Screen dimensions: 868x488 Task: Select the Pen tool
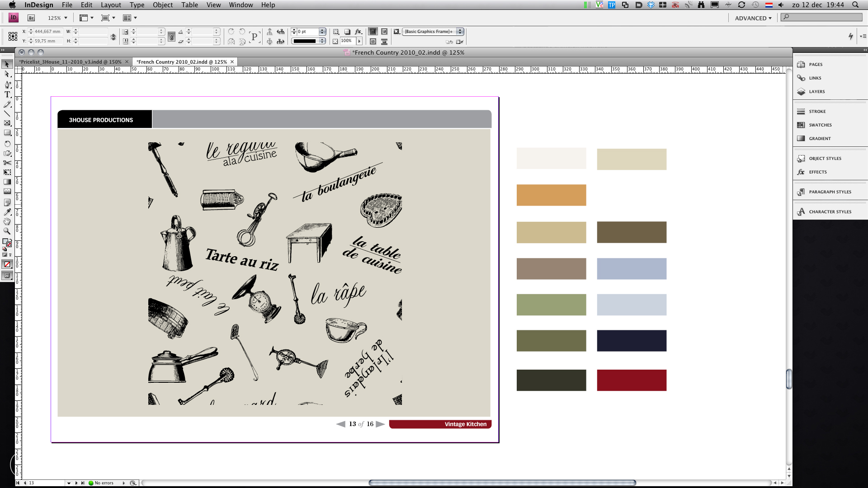(7, 84)
